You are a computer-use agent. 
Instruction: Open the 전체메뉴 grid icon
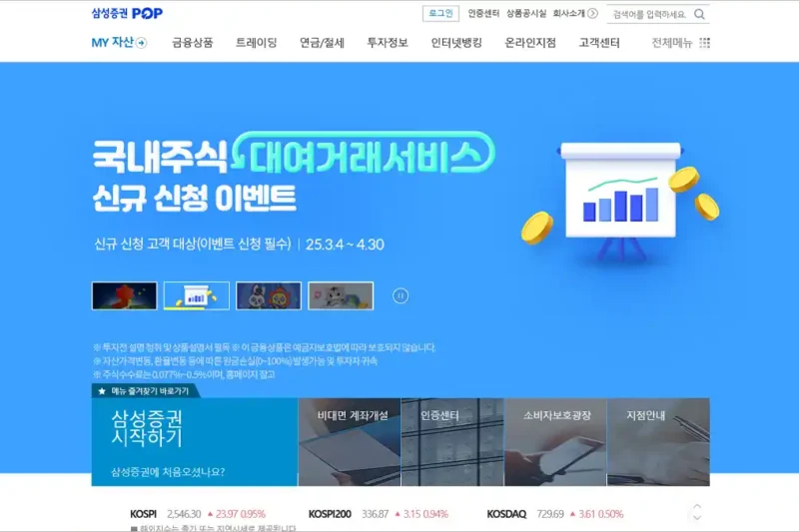coord(705,43)
